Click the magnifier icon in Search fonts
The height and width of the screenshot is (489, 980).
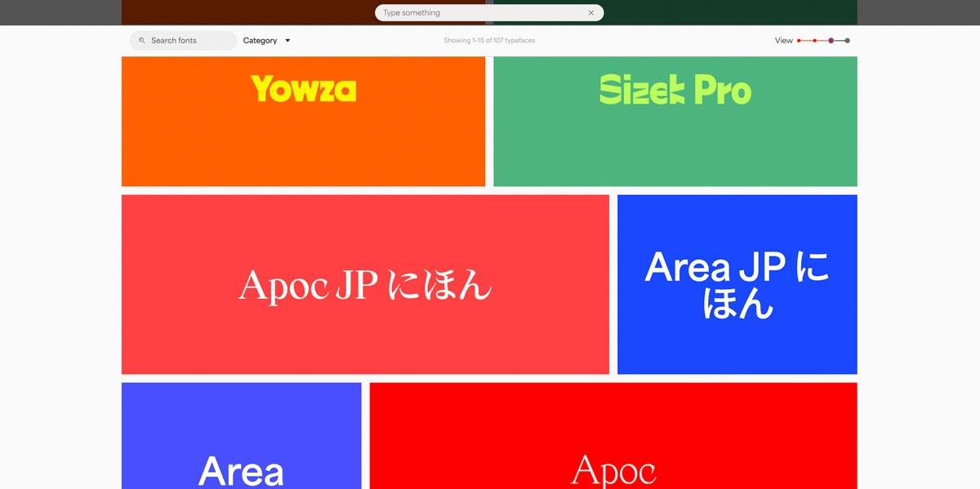[x=142, y=41]
